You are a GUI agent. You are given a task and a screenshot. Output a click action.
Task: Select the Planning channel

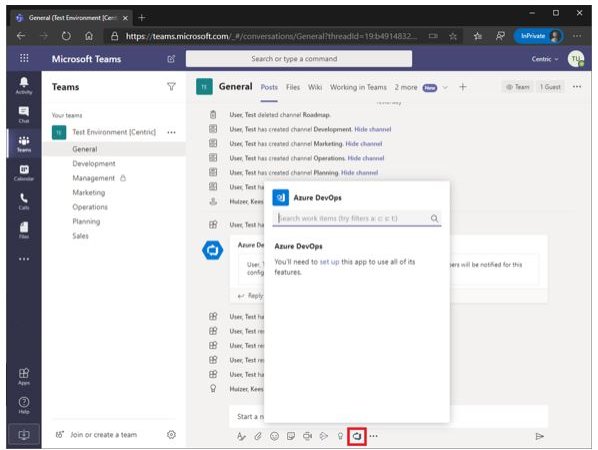click(x=86, y=222)
